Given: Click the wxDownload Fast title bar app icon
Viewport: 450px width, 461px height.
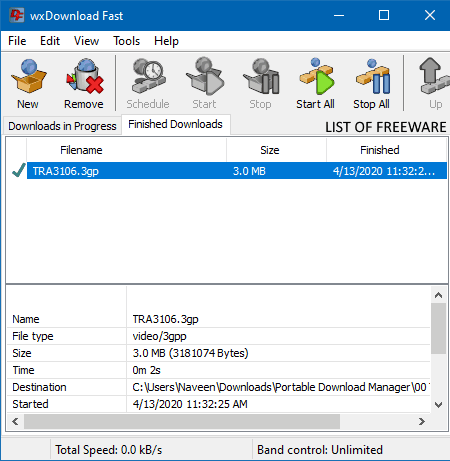Looking at the screenshot, I should (x=17, y=15).
